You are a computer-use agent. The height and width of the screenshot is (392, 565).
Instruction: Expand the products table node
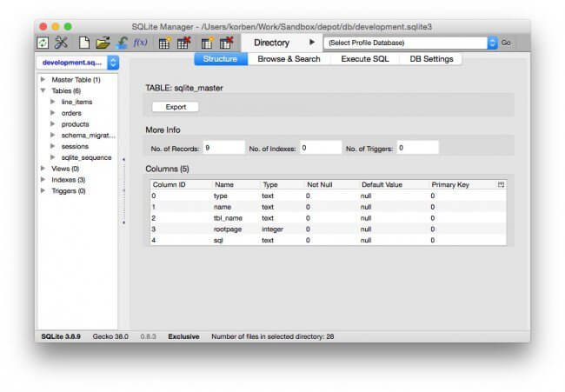pyautogui.click(x=53, y=124)
